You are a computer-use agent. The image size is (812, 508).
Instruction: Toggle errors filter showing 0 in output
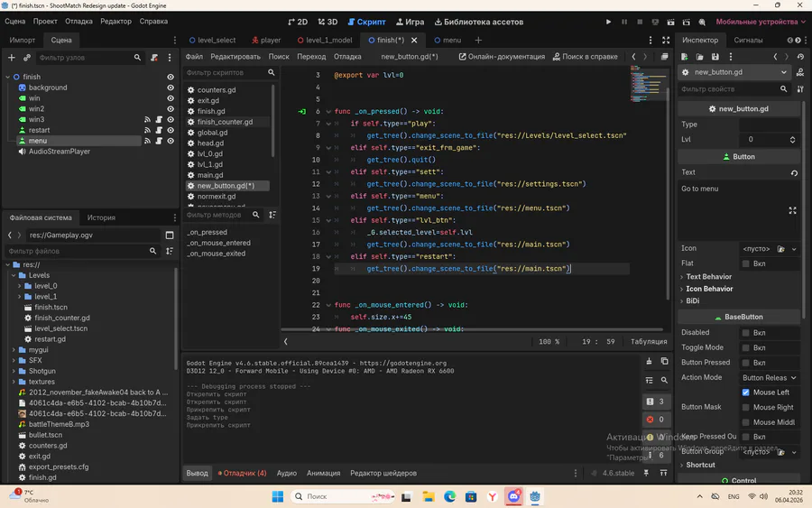coord(656,420)
